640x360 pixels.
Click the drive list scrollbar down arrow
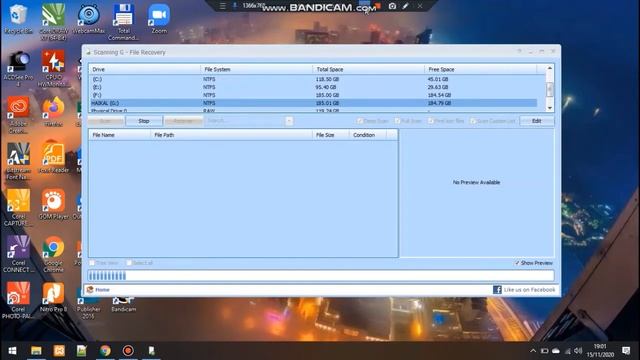(550, 108)
